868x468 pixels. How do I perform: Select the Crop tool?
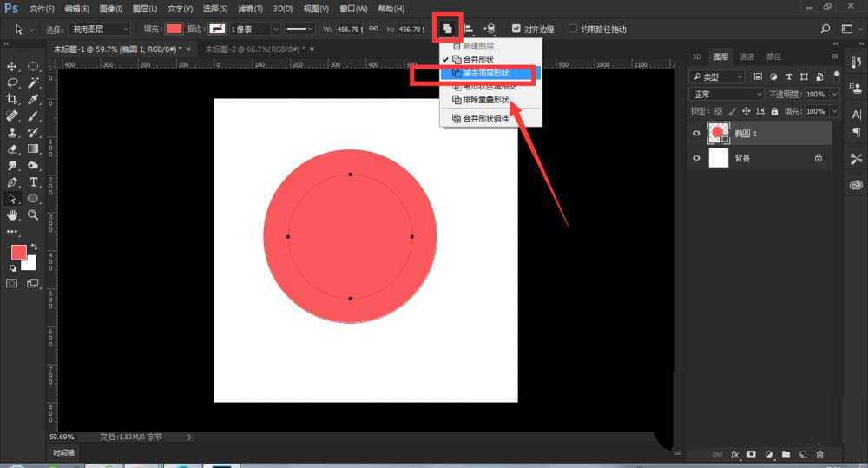click(x=13, y=99)
